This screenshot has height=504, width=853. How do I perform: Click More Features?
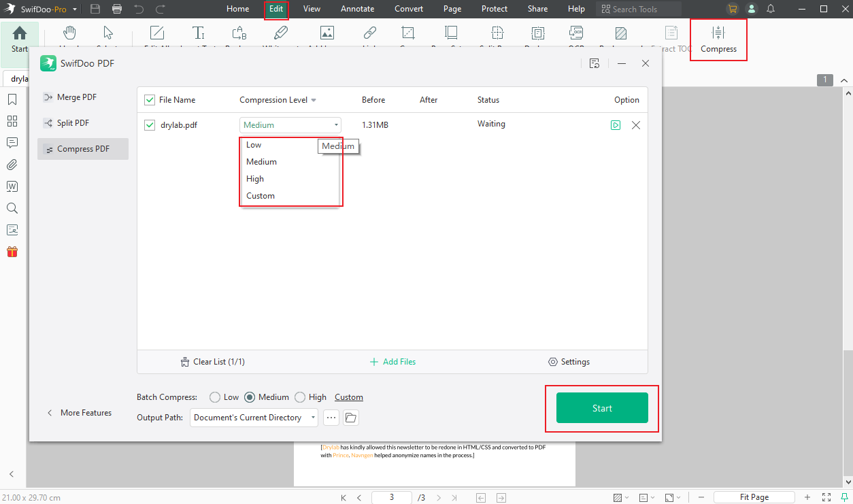coord(79,413)
